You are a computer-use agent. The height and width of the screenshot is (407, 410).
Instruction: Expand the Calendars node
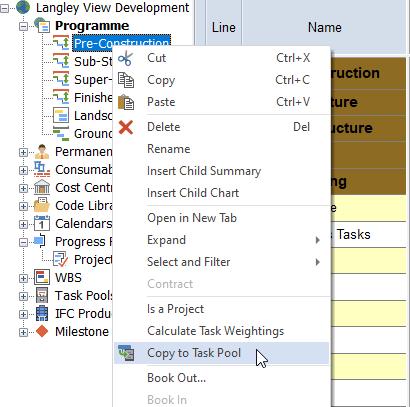(23, 224)
